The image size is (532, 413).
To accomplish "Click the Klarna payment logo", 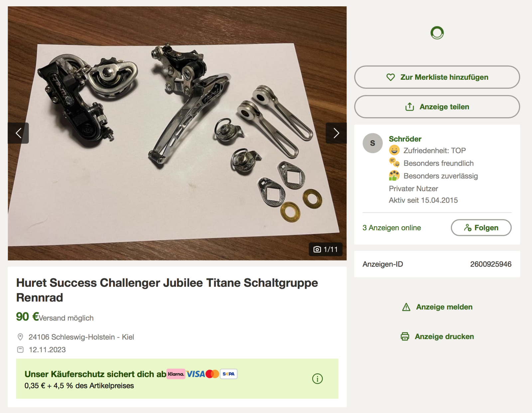I will 176,374.
